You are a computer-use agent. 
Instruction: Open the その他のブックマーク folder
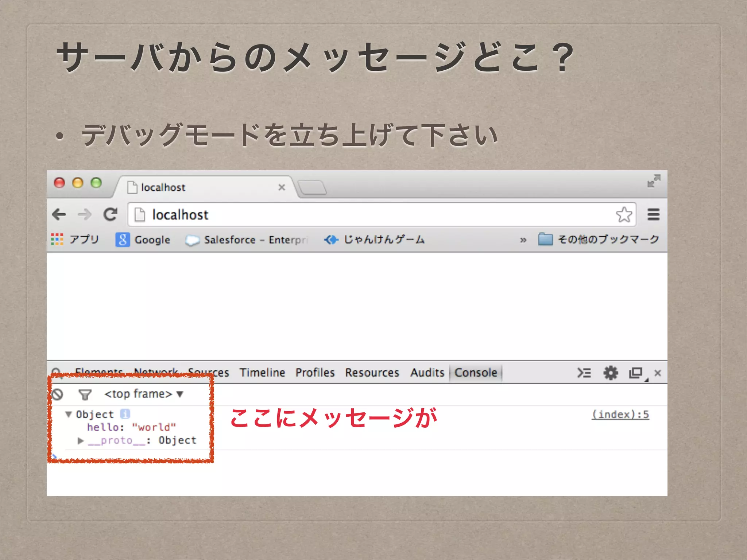click(x=599, y=240)
